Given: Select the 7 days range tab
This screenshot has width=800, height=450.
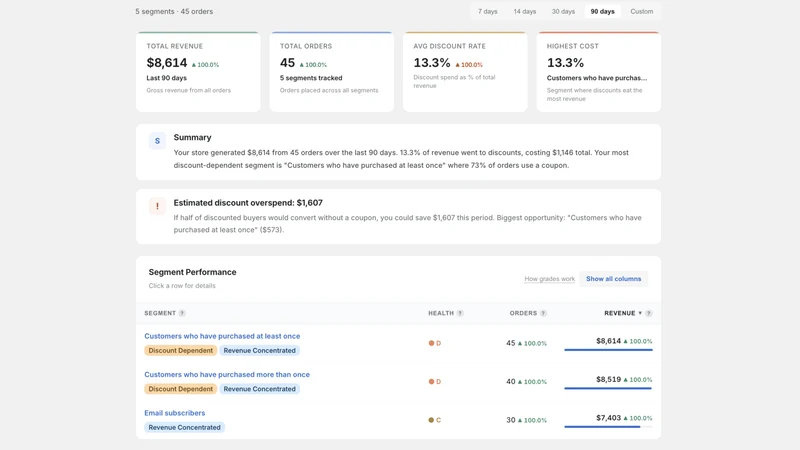Looking at the screenshot, I should (x=487, y=11).
